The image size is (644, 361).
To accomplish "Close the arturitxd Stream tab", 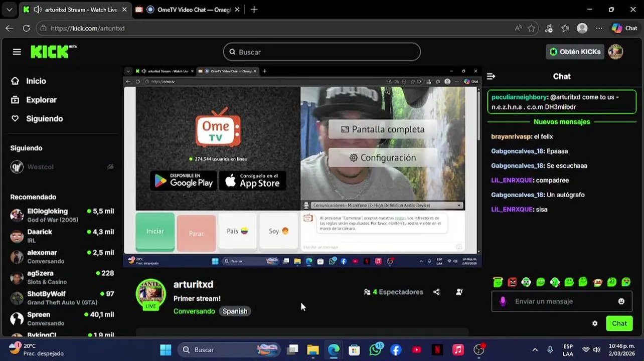I will click(124, 10).
